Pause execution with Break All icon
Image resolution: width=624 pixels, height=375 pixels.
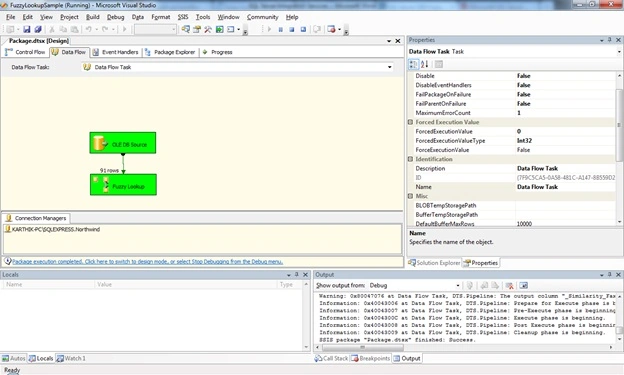coord(281,29)
